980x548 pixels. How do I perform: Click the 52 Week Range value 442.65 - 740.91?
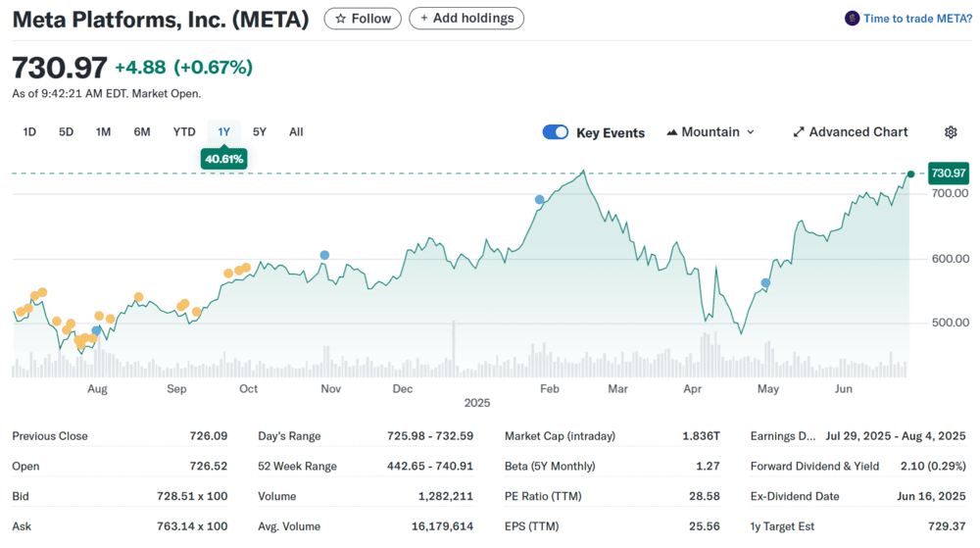point(430,467)
